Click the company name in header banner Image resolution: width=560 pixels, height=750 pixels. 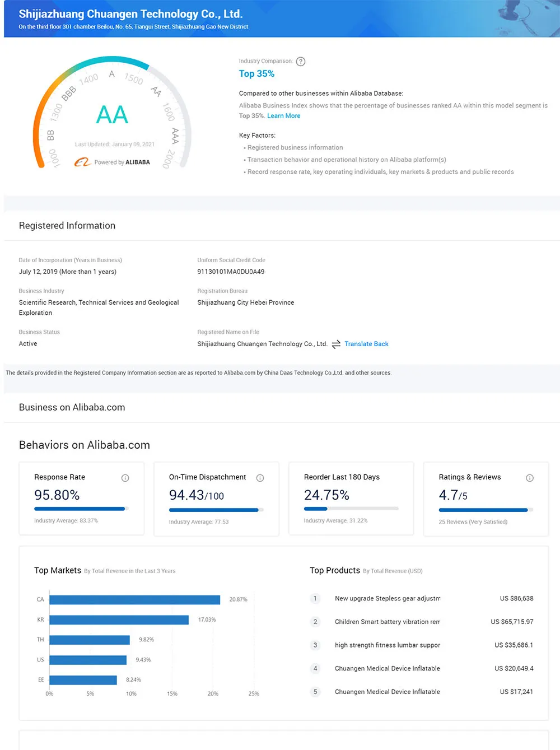(x=130, y=14)
